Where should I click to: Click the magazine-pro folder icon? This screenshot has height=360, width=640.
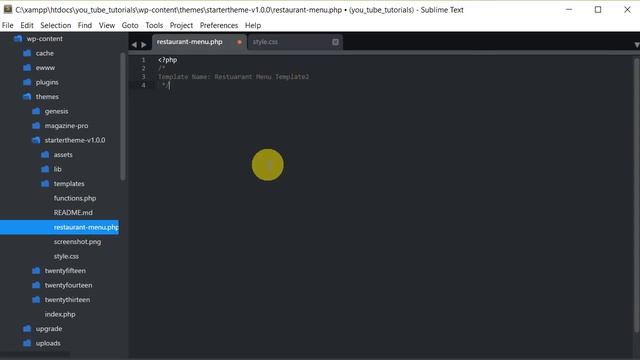[36, 126]
